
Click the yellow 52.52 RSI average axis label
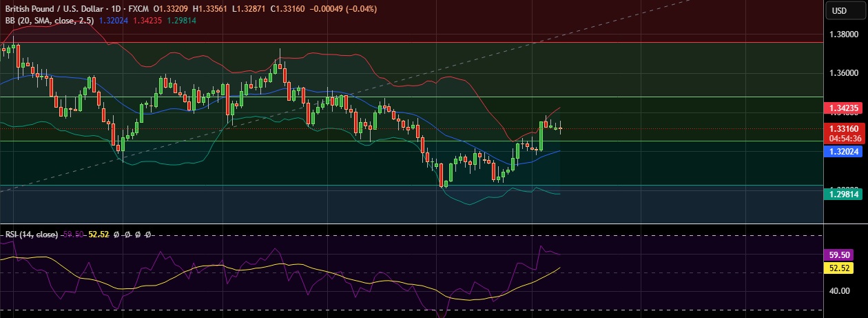coord(843,267)
